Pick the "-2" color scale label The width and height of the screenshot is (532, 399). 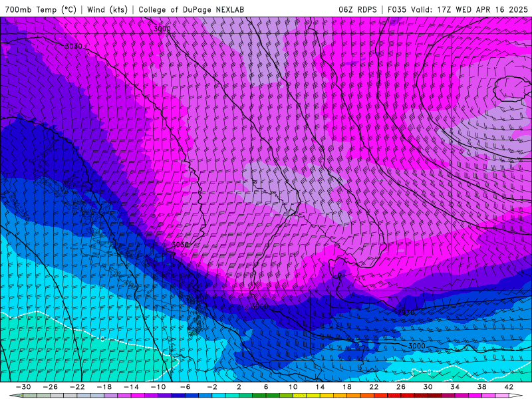point(211,387)
